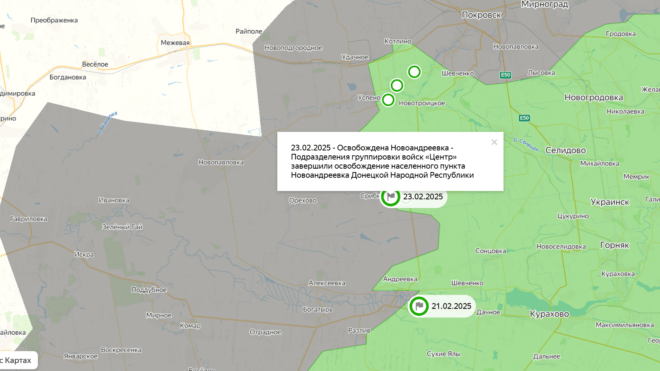Click the Кураховка label

pos(618,274)
